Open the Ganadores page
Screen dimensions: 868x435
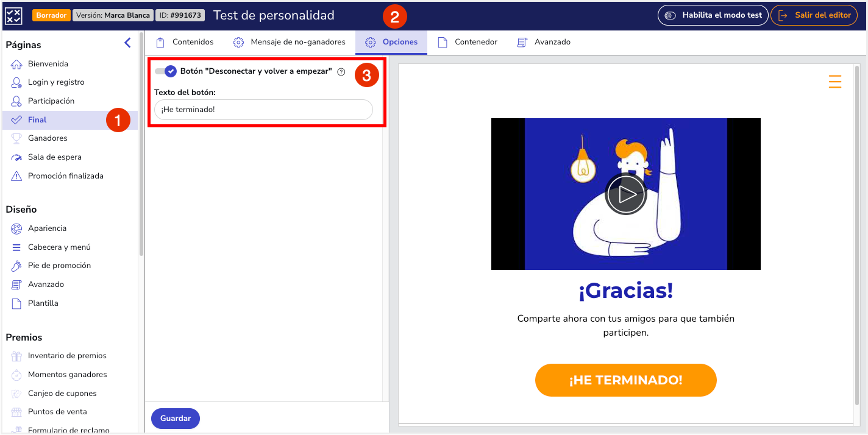(48, 138)
